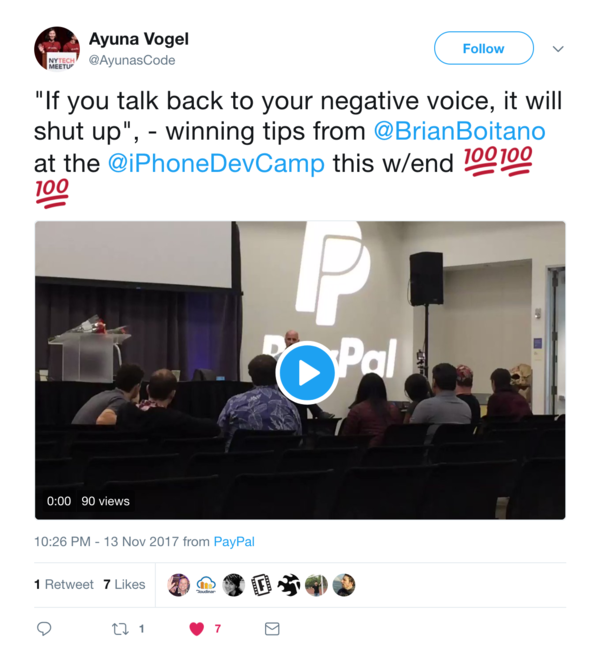Click the reply speech bubble icon

pos(44,629)
